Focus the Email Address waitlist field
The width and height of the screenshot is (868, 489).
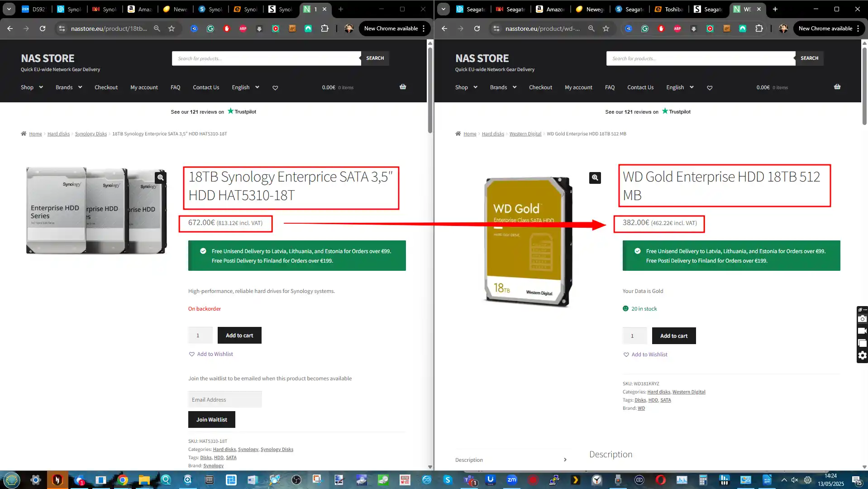225,400
